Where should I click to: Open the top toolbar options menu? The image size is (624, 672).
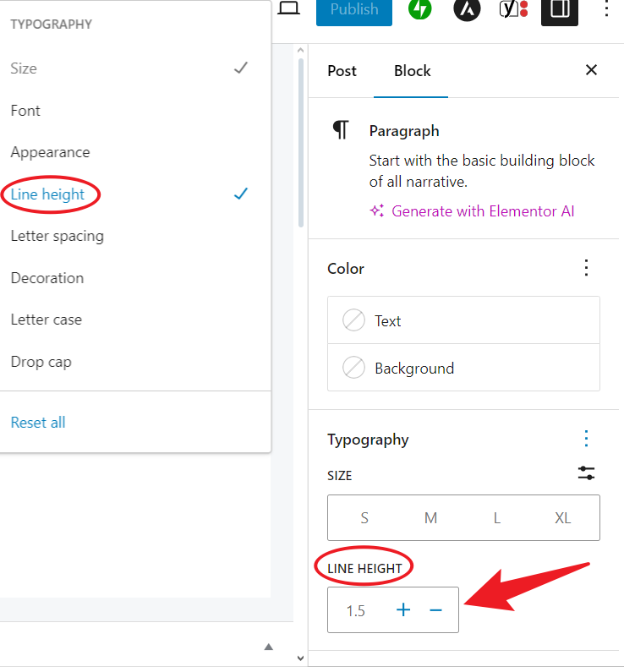coord(605,9)
